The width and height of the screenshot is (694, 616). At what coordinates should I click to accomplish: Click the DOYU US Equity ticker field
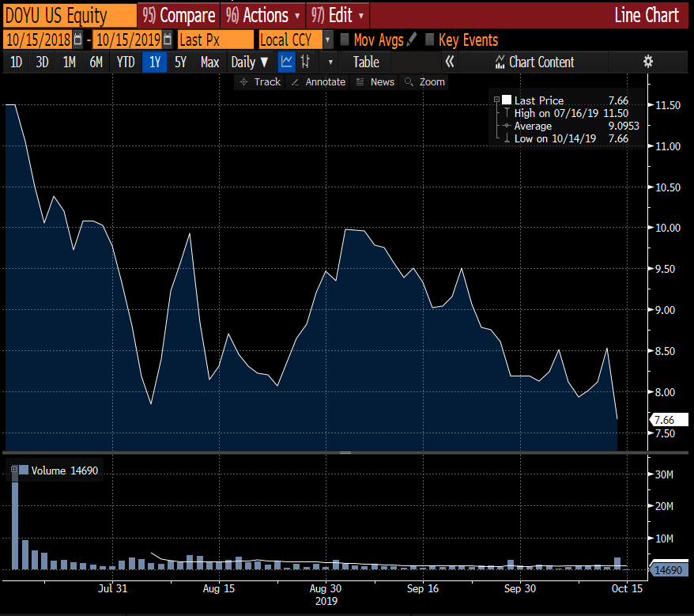70,16
